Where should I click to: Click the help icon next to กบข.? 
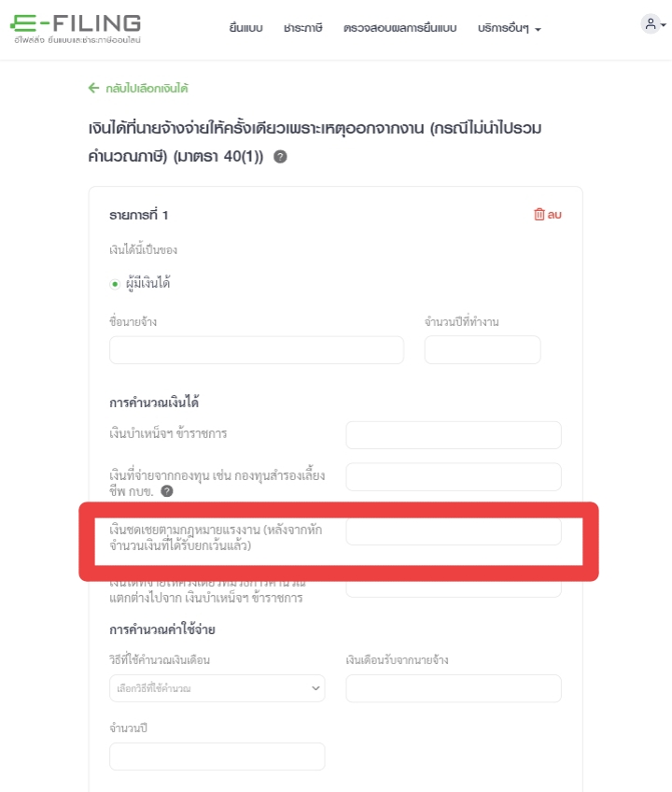167,491
